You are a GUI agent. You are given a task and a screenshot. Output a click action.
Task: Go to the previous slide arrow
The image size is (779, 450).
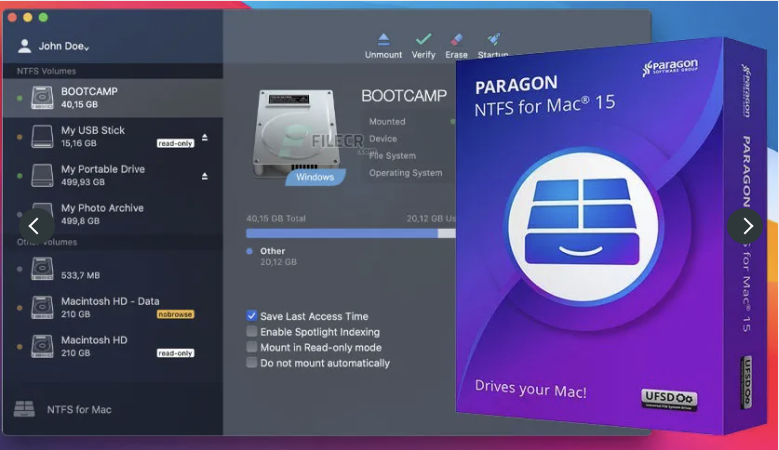pos(35,226)
